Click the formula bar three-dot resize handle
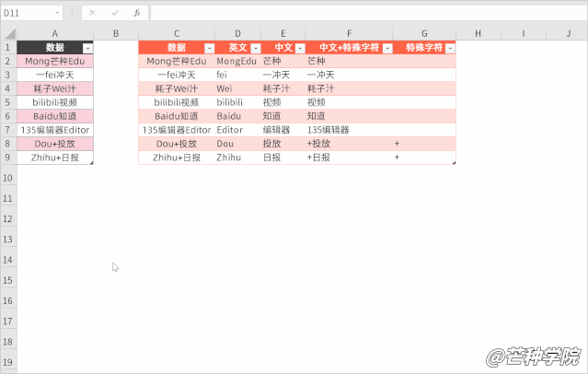This screenshot has width=588, height=374. [73, 13]
